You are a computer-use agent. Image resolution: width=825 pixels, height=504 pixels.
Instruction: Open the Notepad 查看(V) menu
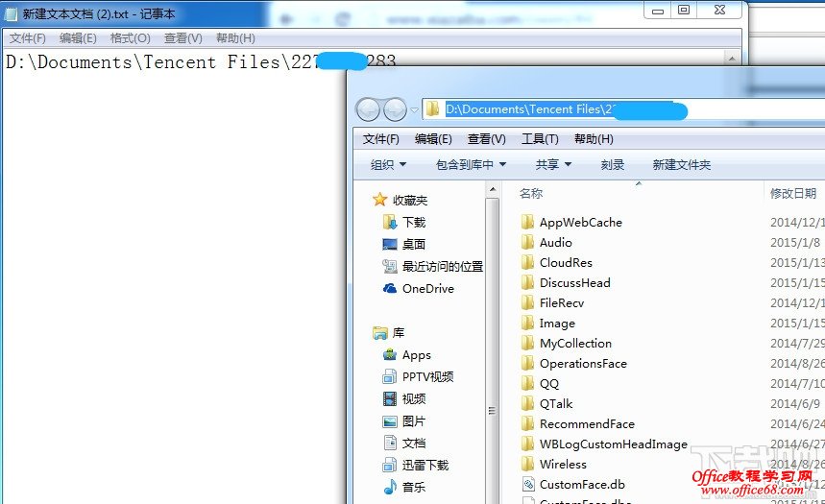pos(183,38)
